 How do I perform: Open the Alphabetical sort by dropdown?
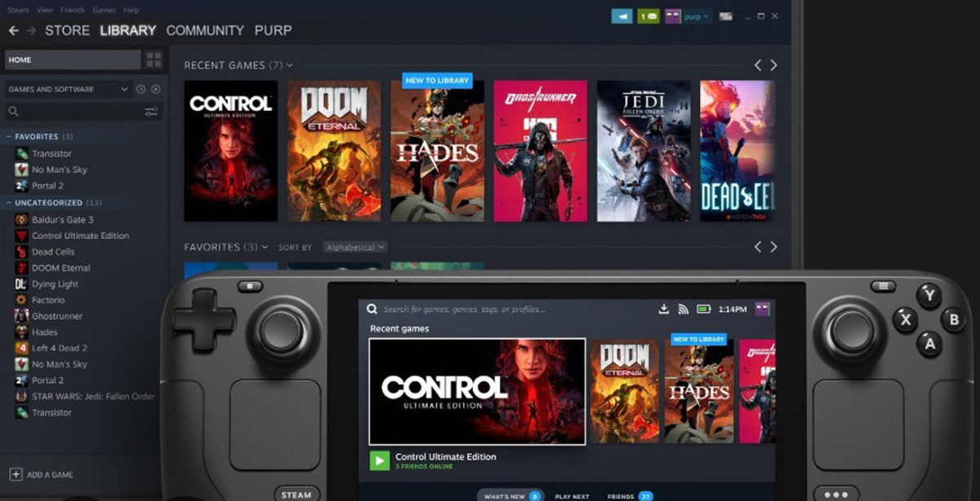coord(355,247)
